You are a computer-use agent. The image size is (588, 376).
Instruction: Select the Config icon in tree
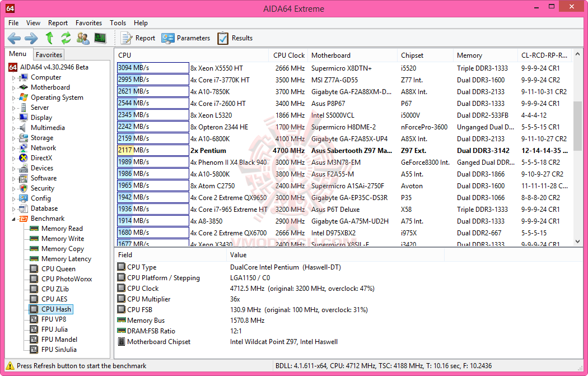pyautogui.click(x=24, y=198)
